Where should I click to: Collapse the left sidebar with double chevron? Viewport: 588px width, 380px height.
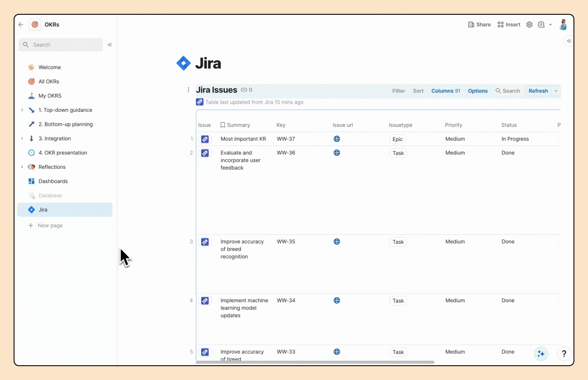coord(110,45)
